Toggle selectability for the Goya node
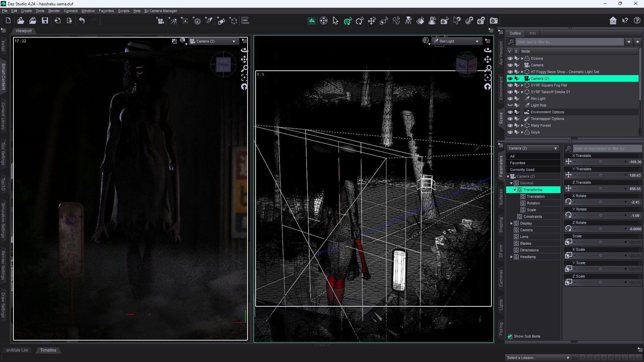Viewport: 644px width, 362px height. pyautogui.click(x=517, y=132)
